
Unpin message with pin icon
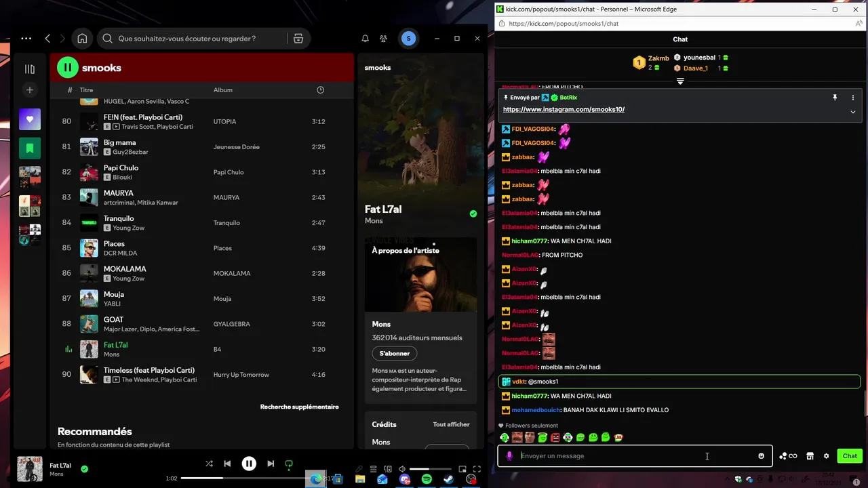[835, 98]
